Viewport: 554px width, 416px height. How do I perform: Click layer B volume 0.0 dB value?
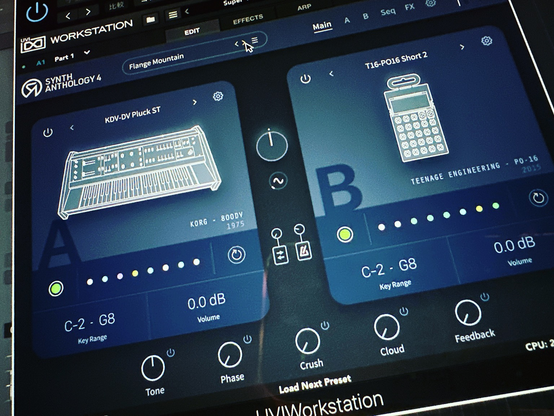[x=514, y=245]
